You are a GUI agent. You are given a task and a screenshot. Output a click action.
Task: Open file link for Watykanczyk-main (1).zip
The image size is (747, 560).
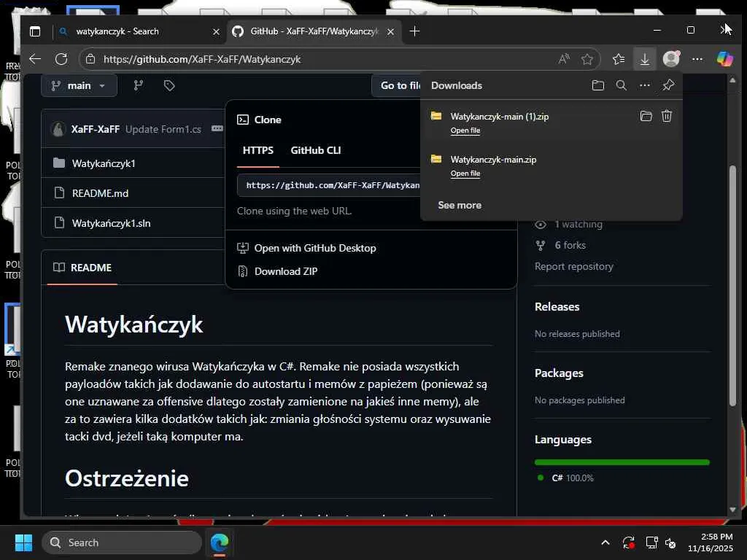[x=465, y=131]
